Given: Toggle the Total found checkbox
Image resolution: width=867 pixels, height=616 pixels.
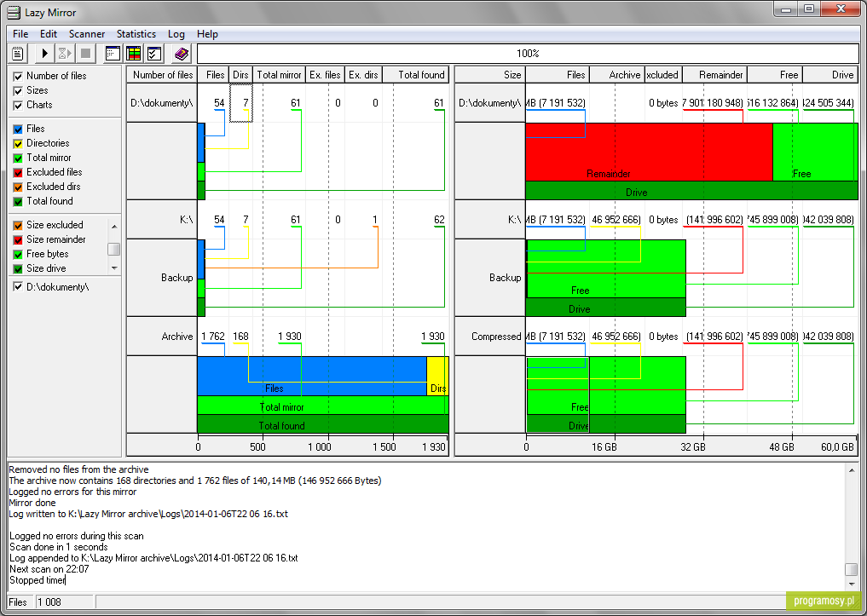Looking at the screenshot, I should tap(18, 202).
